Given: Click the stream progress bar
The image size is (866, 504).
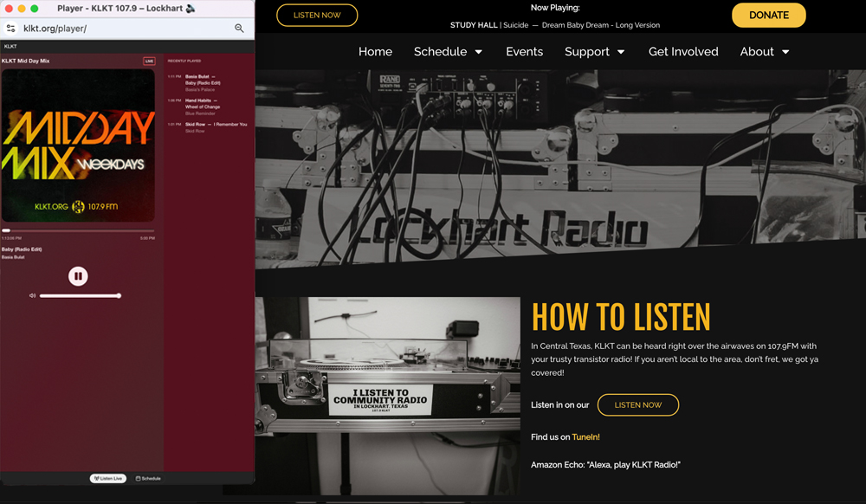Looking at the screenshot, I should click(78, 230).
